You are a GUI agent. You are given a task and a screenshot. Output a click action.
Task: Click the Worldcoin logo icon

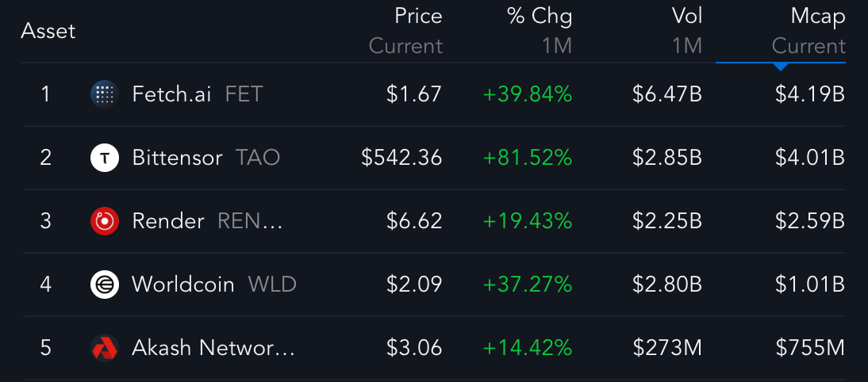pos(104,285)
